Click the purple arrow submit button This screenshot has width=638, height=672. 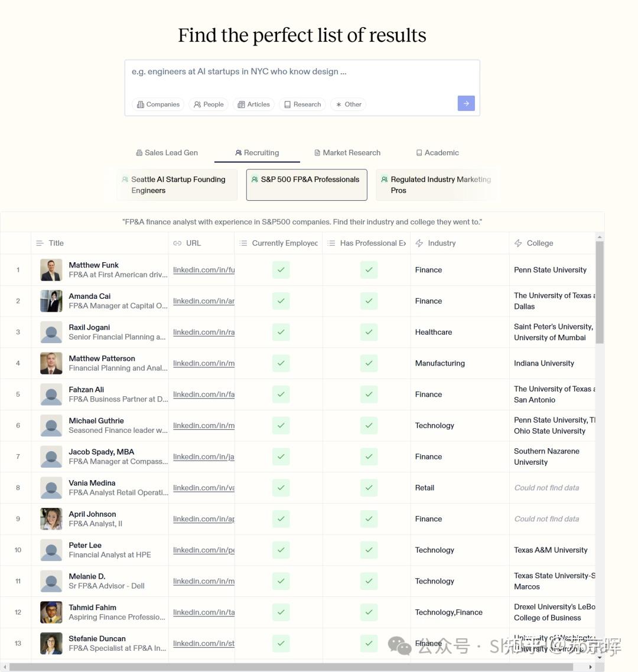[x=466, y=103]
